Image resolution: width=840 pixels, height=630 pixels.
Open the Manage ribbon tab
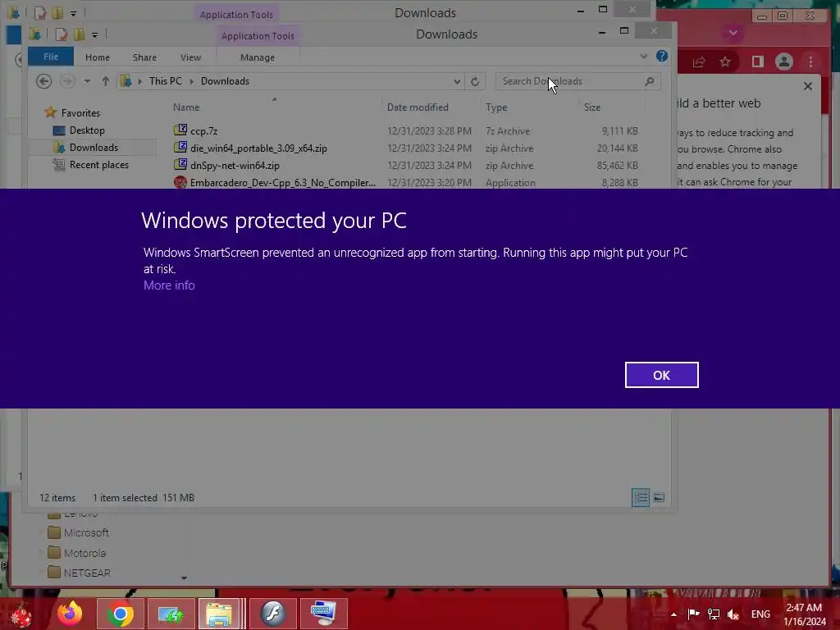258,57
